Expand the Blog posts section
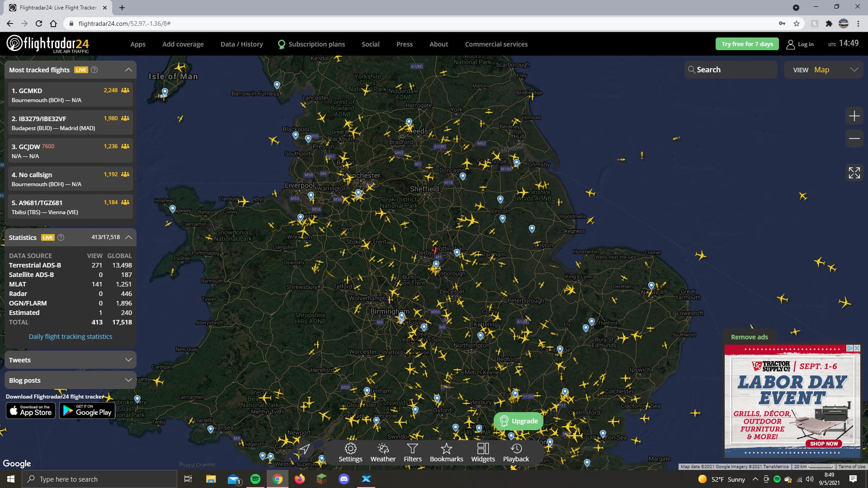868x488 pixels. click(70, 380)
